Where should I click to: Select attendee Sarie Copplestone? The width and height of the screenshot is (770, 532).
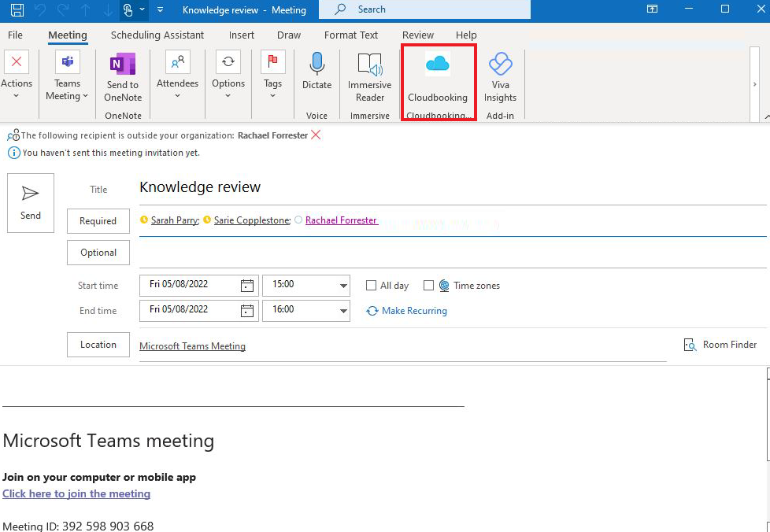click(252, 220)
